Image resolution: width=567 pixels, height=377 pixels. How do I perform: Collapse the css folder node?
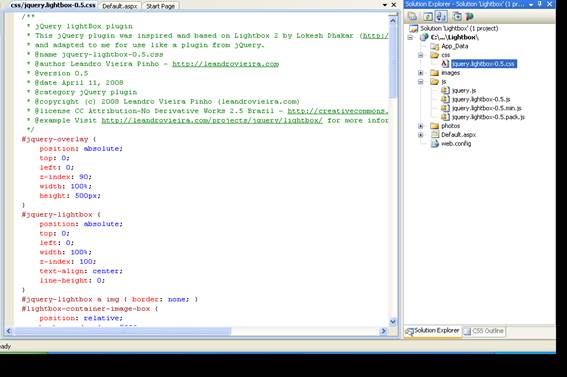[421, 55]
